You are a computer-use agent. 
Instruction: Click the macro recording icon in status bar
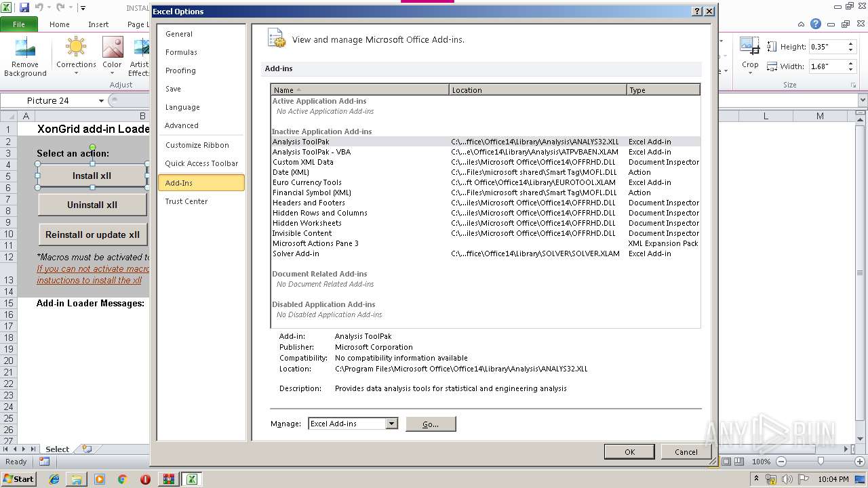pyautogui.click(x=44, y=462)
